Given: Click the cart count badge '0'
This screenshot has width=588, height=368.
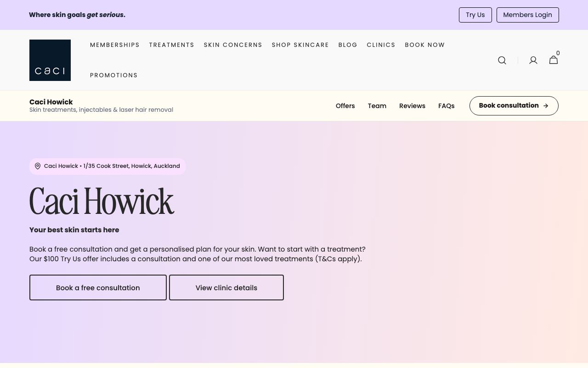Looking at the screenshot, I should pyautogui.click(x=558, y=53).
